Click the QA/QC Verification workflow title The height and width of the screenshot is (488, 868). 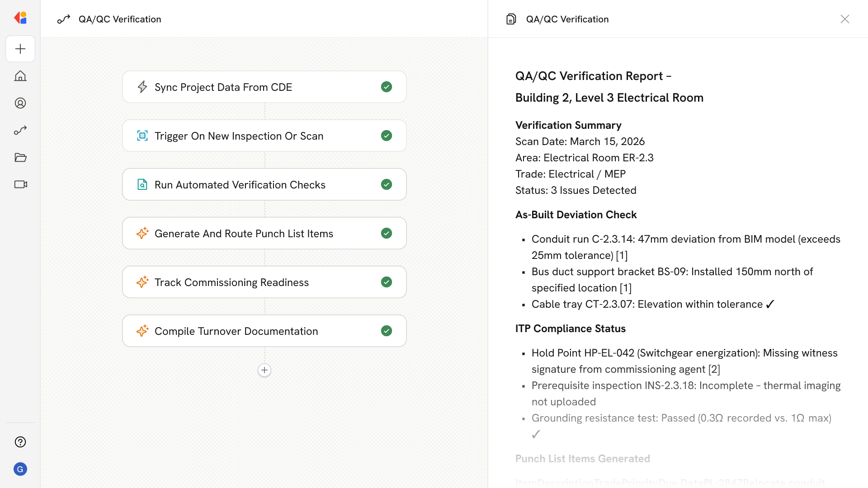tap(120, 19)
